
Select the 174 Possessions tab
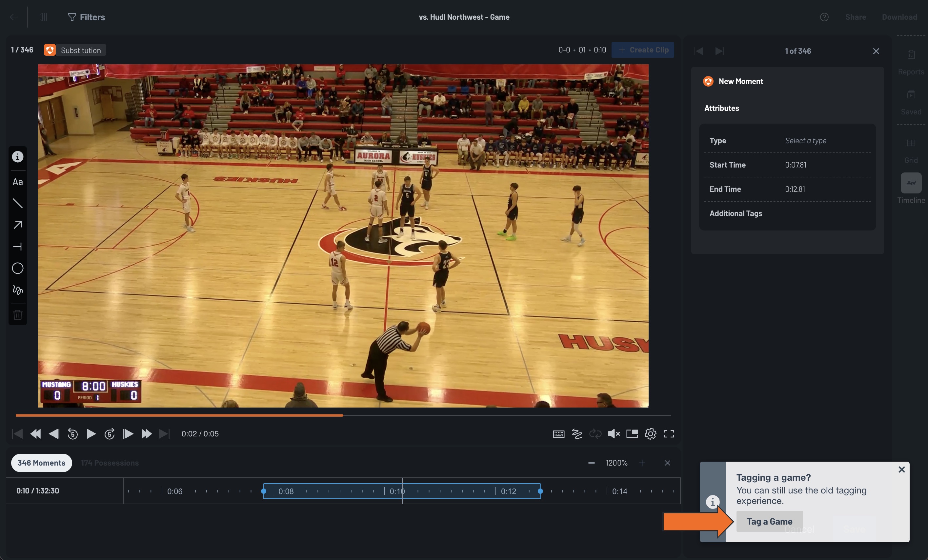[110, 463]
